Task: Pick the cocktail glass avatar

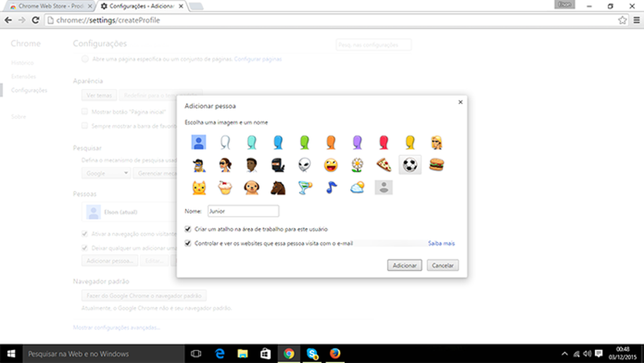Action: point(304,187)
